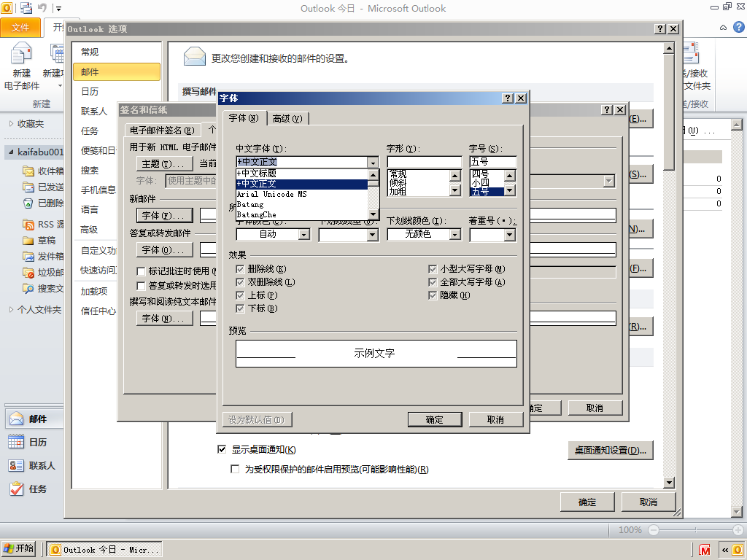The image size is (747, 560).
Task: Click Theme (主题) button in Signatures dialog
Action: (x=164, y=164)
